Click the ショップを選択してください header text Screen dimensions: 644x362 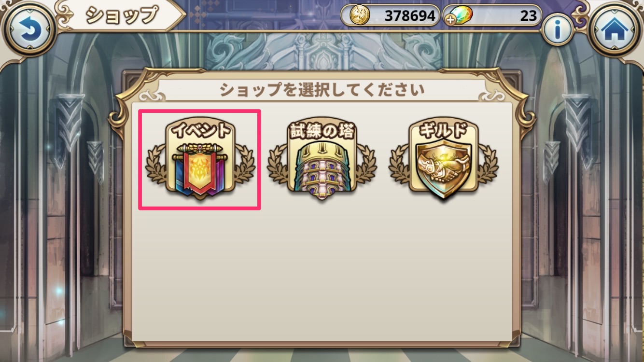pyautogui.click(x=322, y=90)
